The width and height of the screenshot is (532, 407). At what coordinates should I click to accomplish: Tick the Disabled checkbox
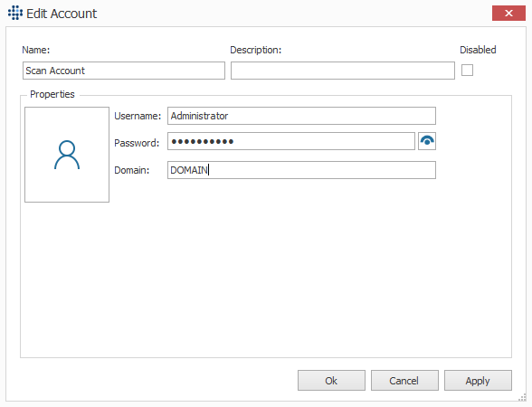click(467, 71)
